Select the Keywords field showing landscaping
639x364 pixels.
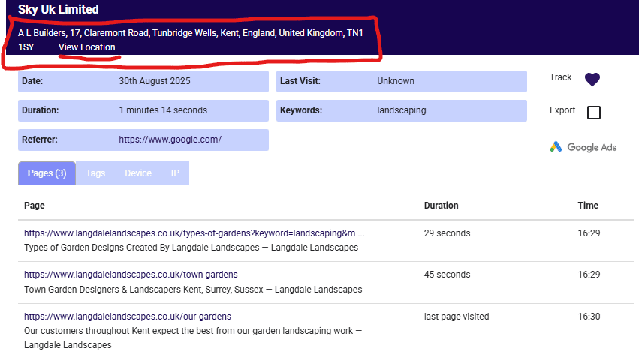point(401,110)
